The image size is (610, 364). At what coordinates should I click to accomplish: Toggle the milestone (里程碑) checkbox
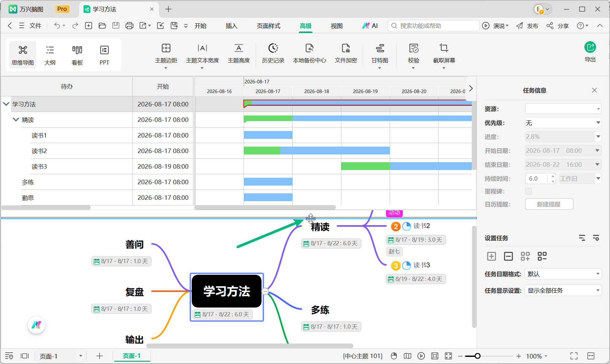(x=529, y=191)
